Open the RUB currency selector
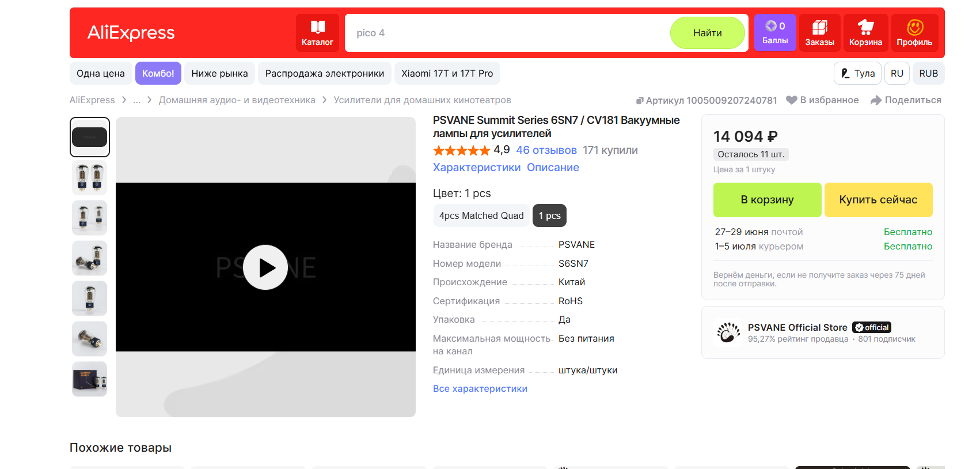This screenshot has width=980, height=469. click(929, 73)
